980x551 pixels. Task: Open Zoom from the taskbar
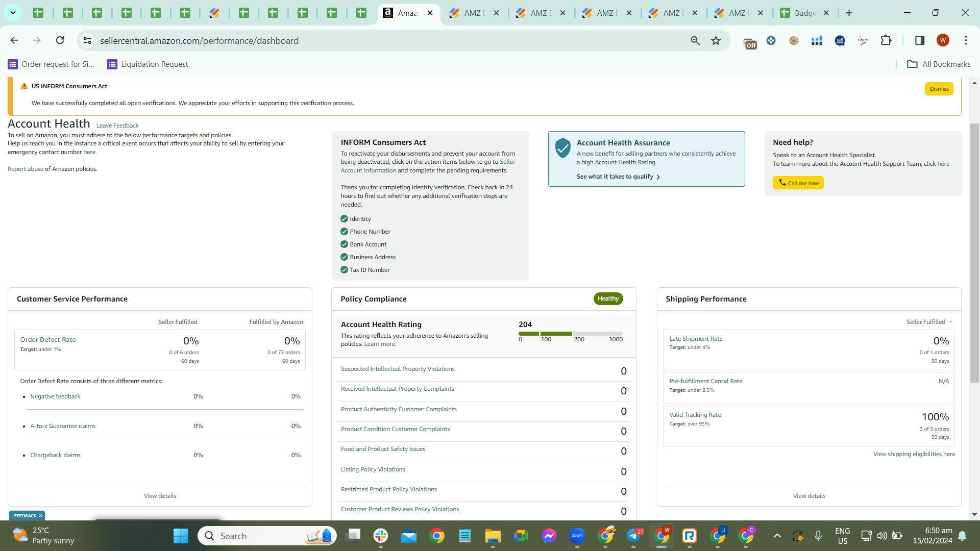pos(577,536)
